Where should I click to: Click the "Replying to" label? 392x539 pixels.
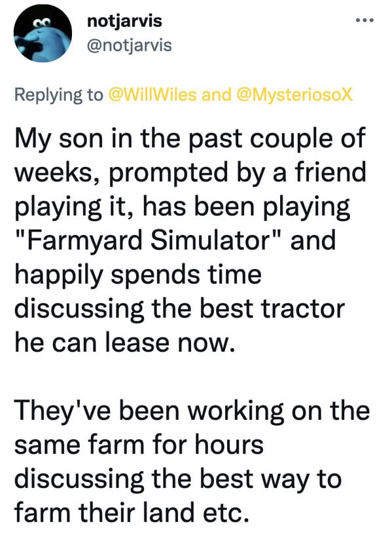[x=59, y=95]
